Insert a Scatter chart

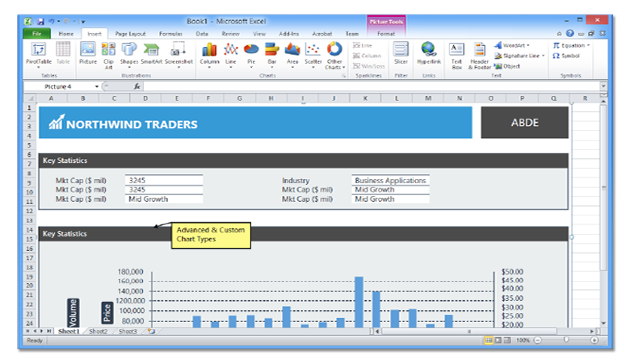pos(313,54)
